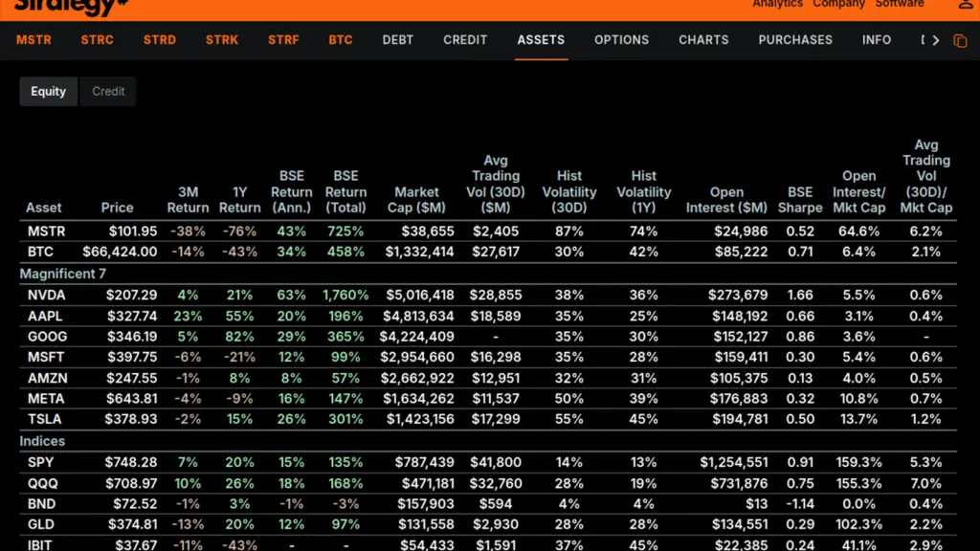Sort by Hist Volatility (30D) header

point(568,191)
